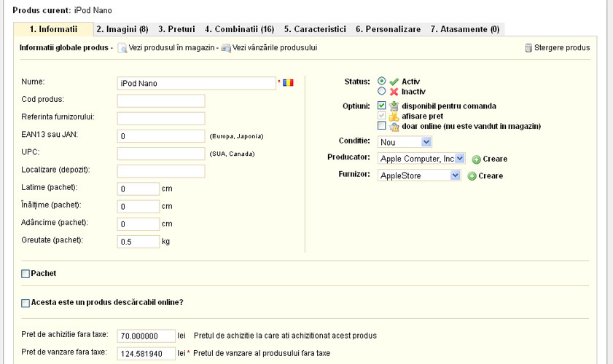
Task: Click the EAN13 sau JAN input field
Action: (x=161, y=136)
